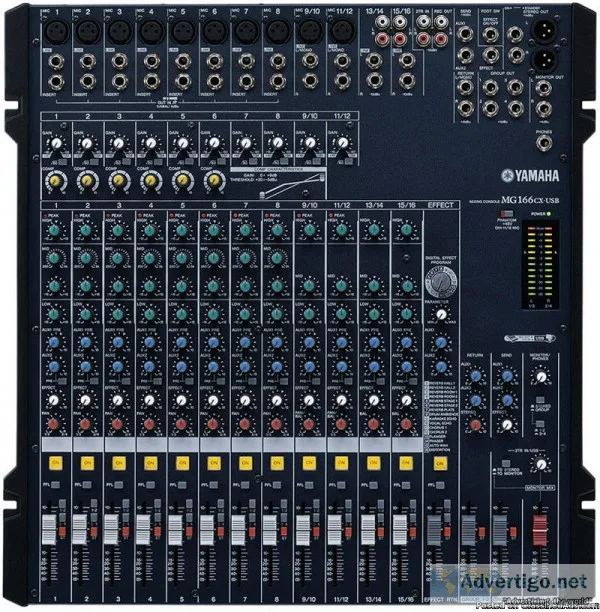
Task: Click the channel 3 INSERT jack
Action: click(x=120, y=81)
